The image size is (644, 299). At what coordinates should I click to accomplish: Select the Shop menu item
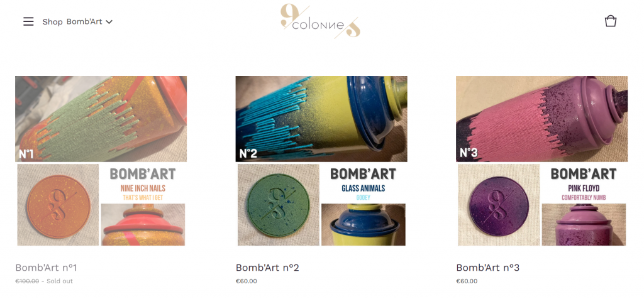tap(52, 22)
